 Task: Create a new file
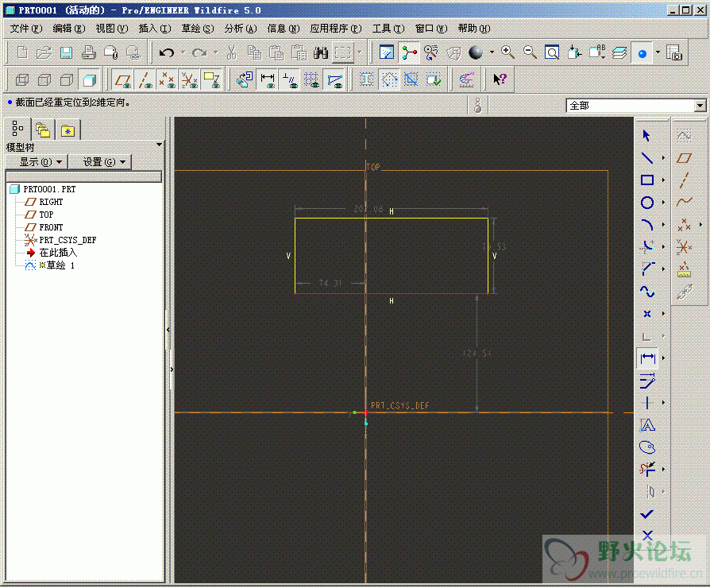(21, 53)
